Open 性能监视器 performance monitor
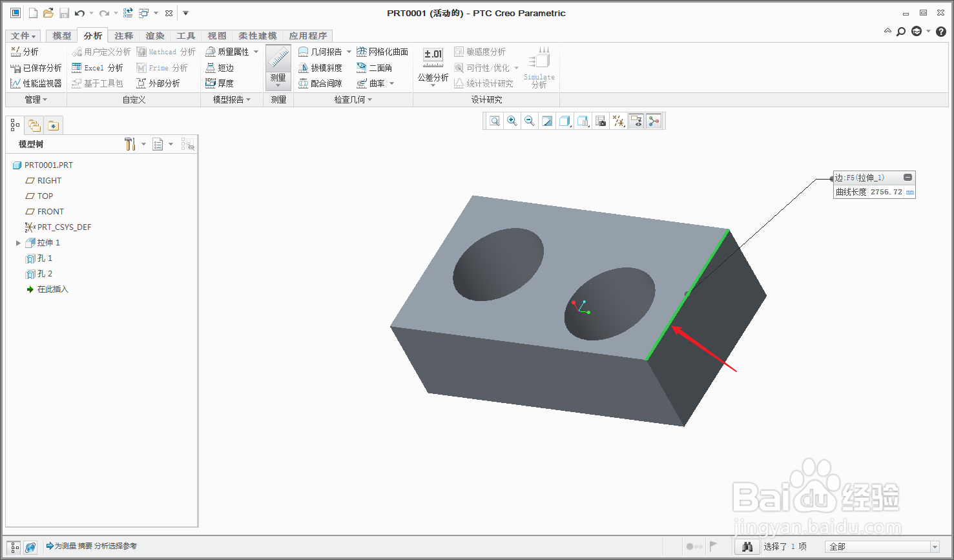The image size is (954, 560). click(36, 83)
